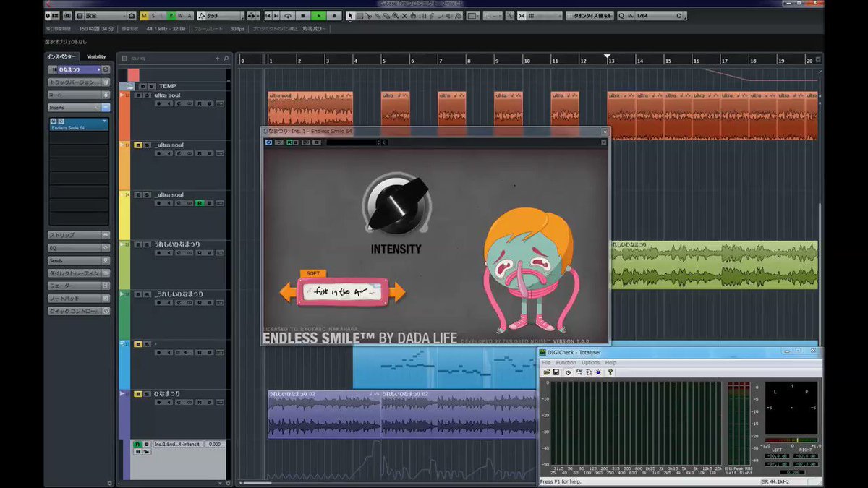Click the クイックコントロール section button

[79, 311]
